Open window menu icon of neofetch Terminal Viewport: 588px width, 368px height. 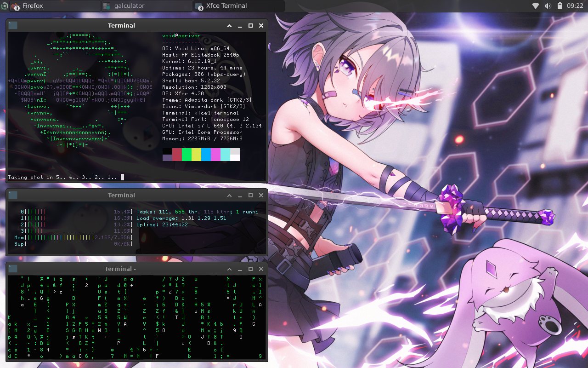click(x=13, y=26)
